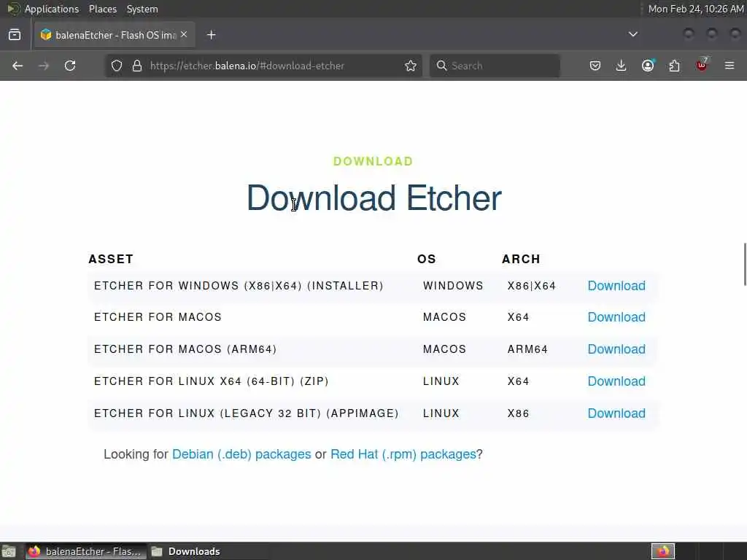Open the Places menu

point(102,9)
